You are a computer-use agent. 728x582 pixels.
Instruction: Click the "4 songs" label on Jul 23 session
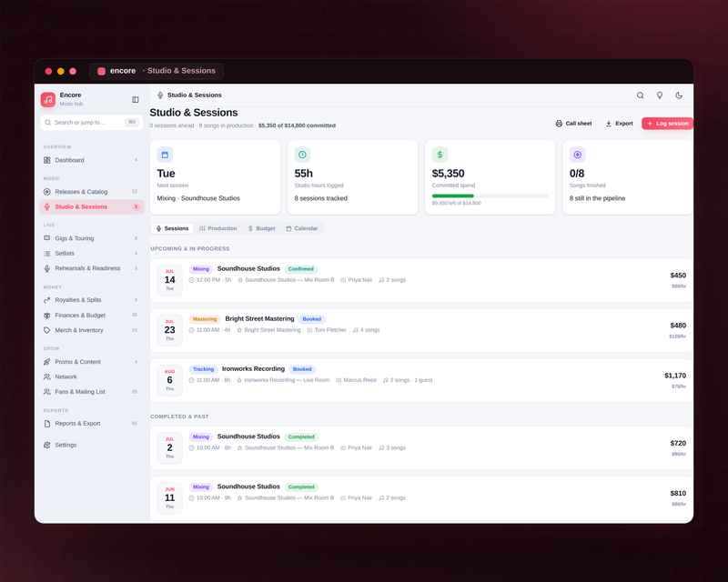pyautogui.click(x=369, y=330)
